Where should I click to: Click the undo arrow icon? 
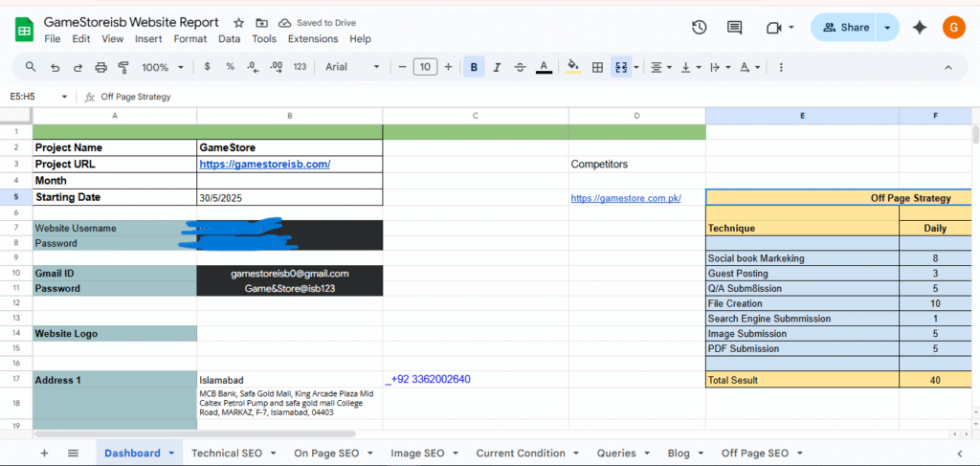click(55, 67)
